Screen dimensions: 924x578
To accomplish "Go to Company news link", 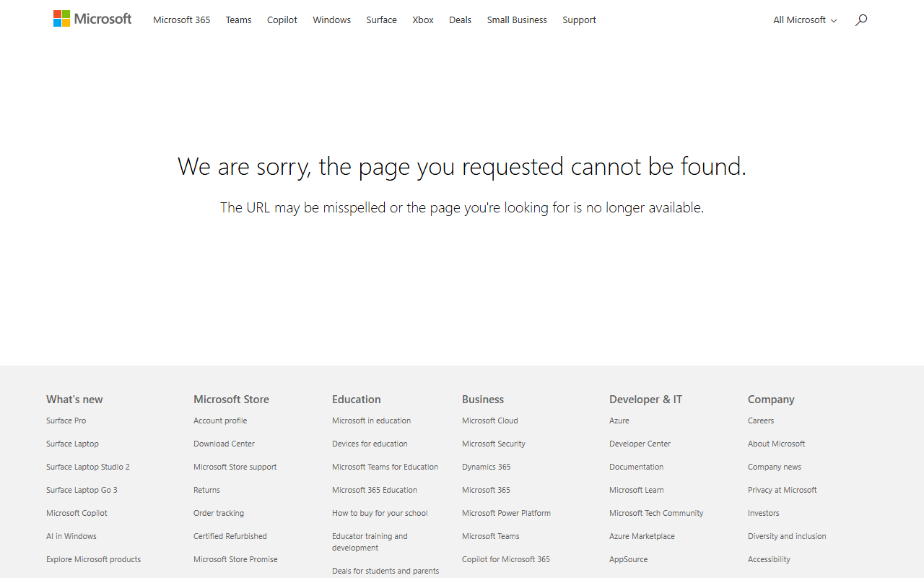I will point(775,467).
